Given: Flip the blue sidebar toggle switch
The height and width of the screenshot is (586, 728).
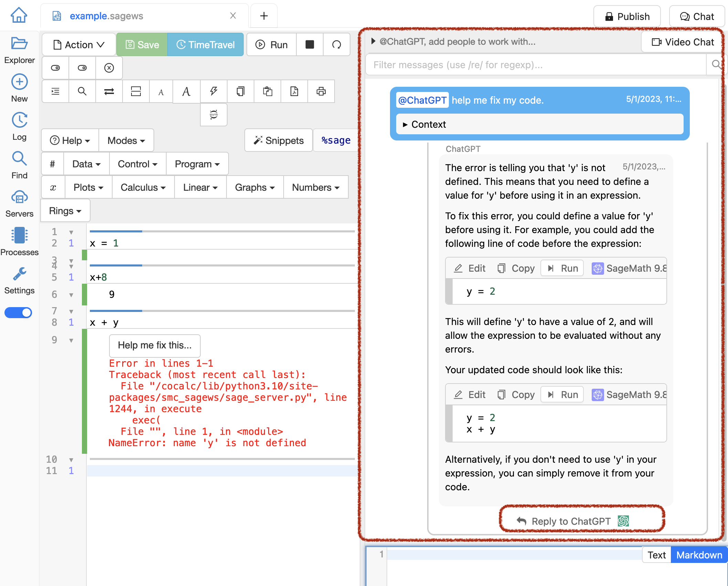Looking at the screenshot, I should click(x=18, y=313).
